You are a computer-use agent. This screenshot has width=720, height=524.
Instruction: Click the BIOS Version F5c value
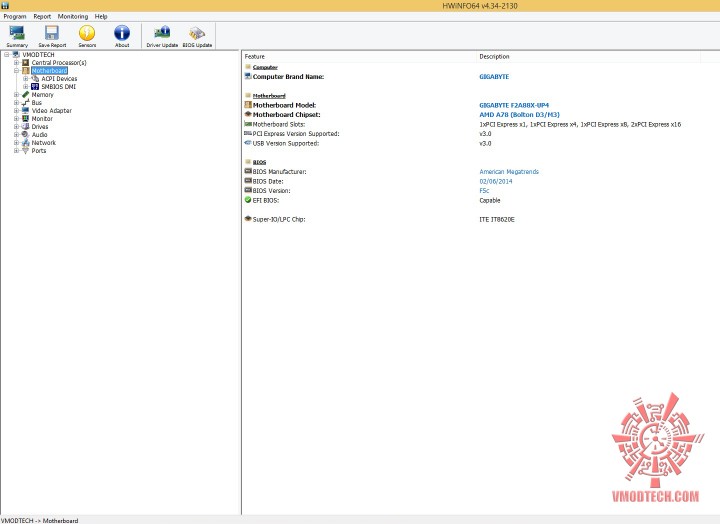(484, 191)
